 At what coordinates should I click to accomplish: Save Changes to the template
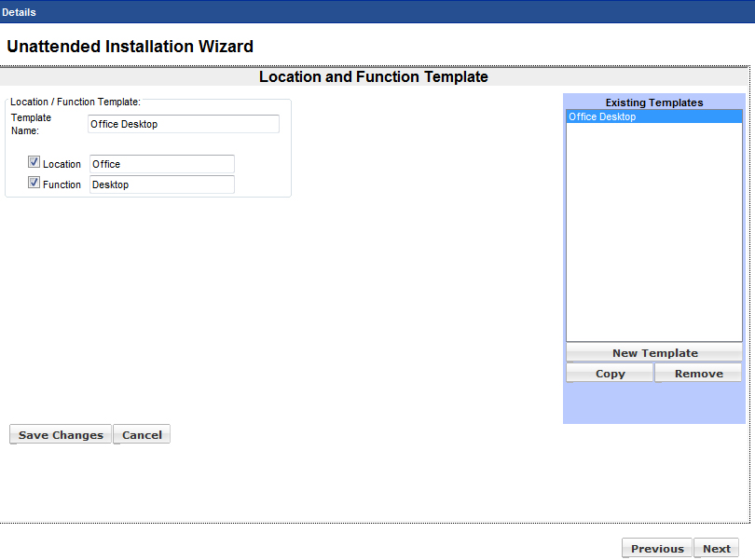[x=61, y=435]
